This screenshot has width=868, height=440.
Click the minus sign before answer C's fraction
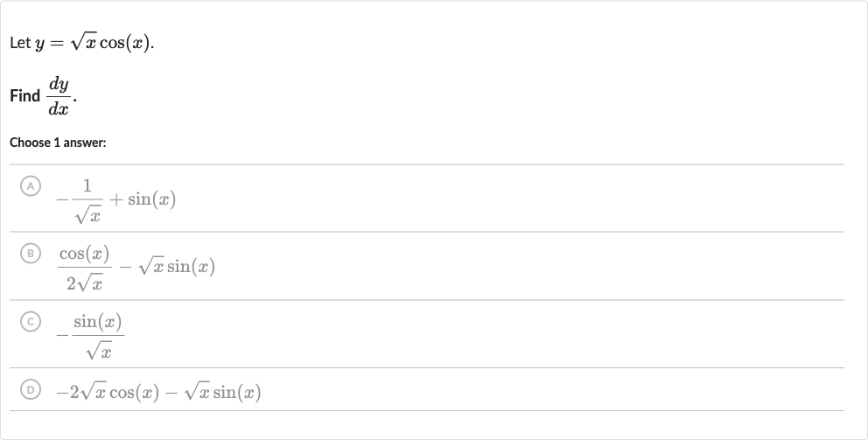pyautogui.click(x=62, y=335)
